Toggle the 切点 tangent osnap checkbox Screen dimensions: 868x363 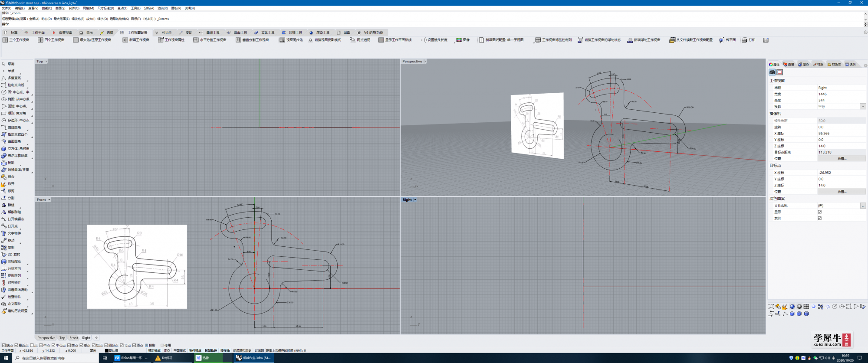point(94,345)
